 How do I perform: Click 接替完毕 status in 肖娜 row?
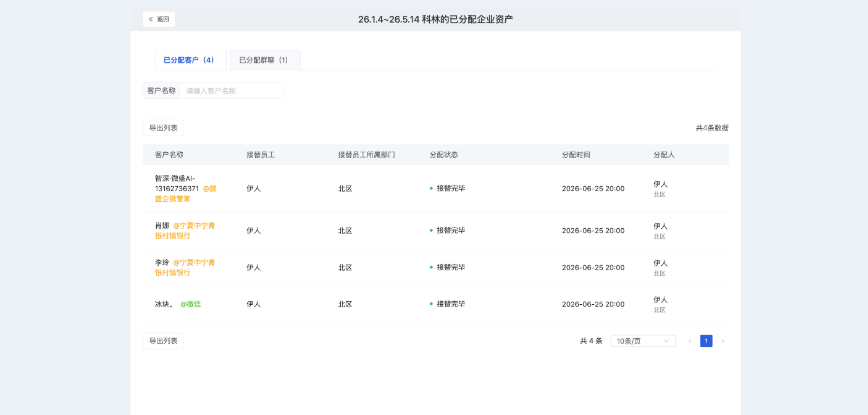point(447,230)
